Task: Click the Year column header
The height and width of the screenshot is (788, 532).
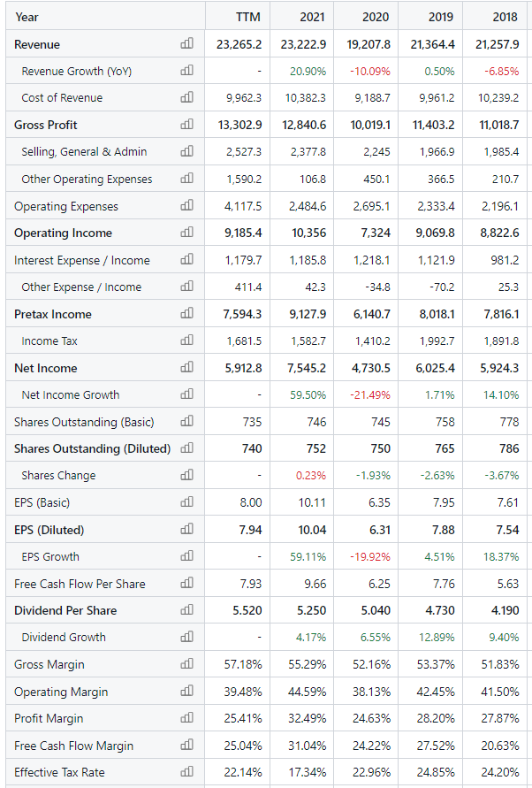Action: (x=27, y=17)
